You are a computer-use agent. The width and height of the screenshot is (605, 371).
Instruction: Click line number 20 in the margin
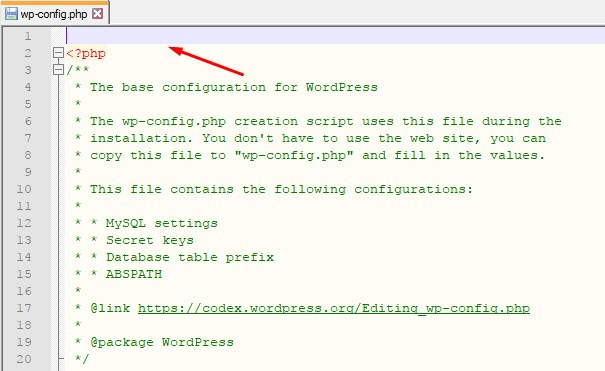24,359
